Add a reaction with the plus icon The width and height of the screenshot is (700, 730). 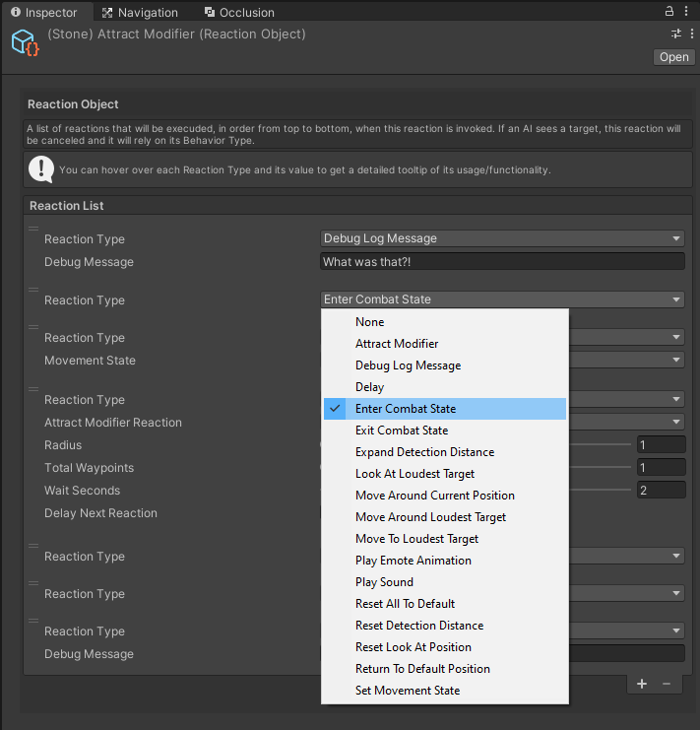tap(642, 684)
